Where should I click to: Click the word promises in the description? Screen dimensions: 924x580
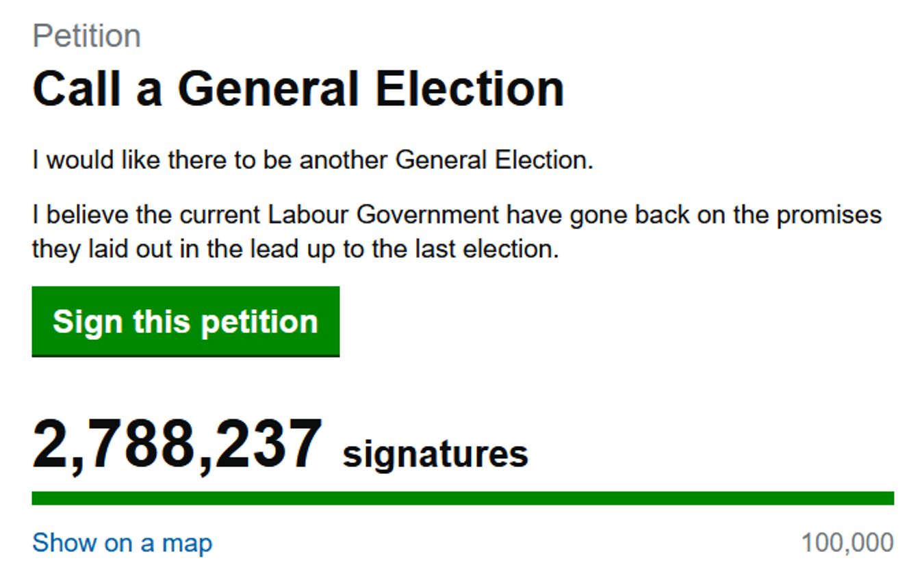click(x=828, y=215)
